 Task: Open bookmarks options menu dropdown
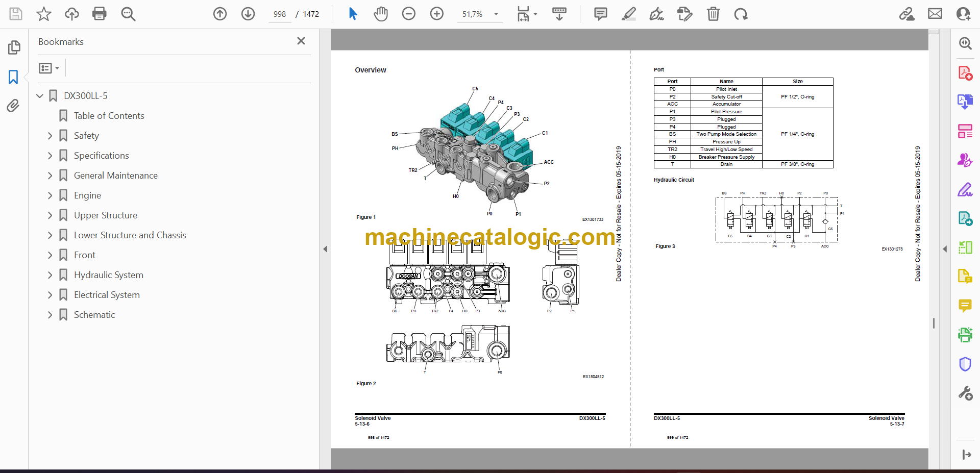coord(49,68)
